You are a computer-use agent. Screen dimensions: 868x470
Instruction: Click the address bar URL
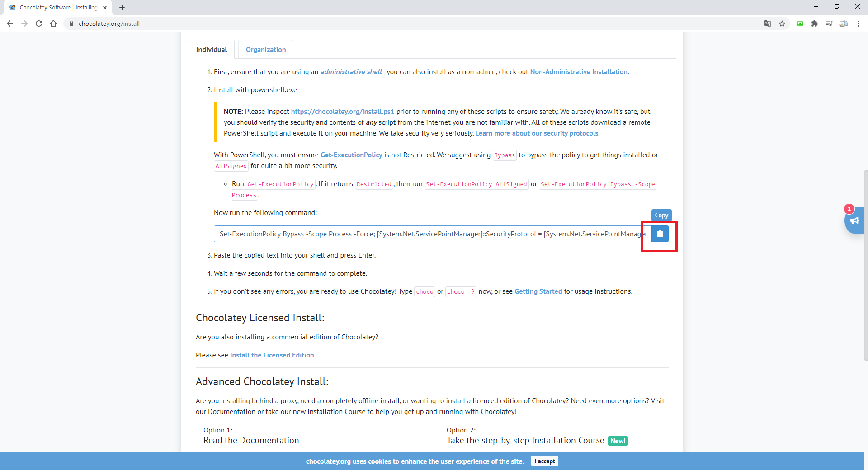click(109, 23)
